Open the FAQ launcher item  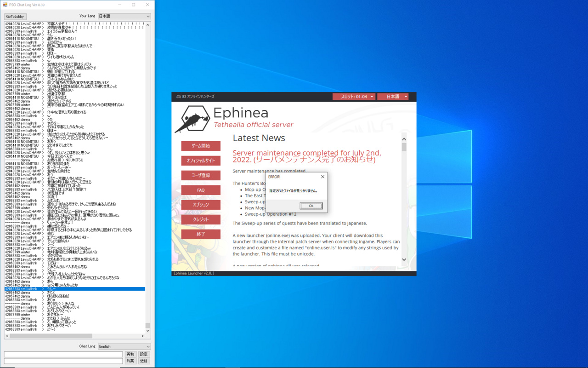click(201, 190)
